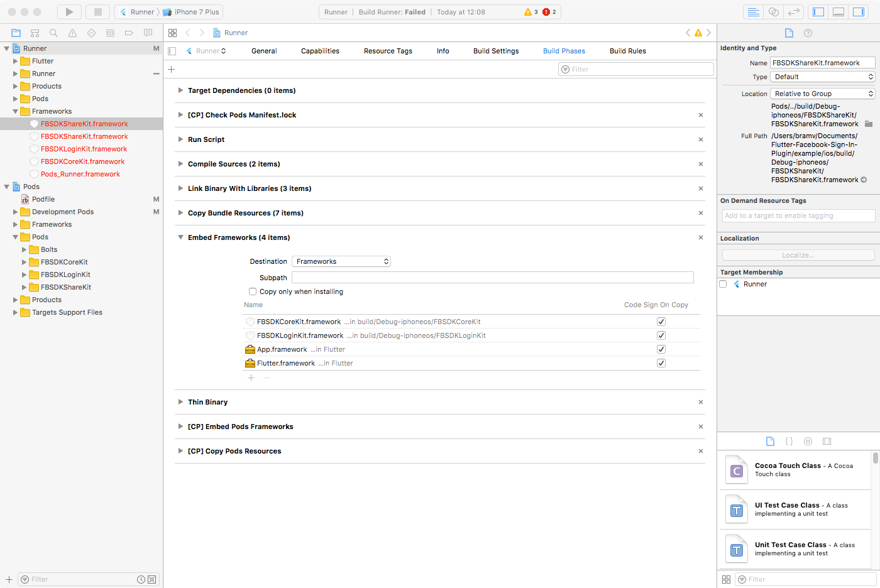This screenshot has width=880, height=588.
Task: Add new file with navigator plus button
Action: click(x=9, y=579)
